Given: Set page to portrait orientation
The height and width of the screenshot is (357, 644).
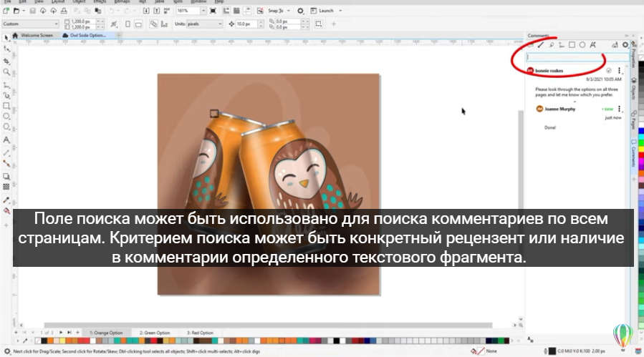Looking at the screenshot, I should point(128,24).
